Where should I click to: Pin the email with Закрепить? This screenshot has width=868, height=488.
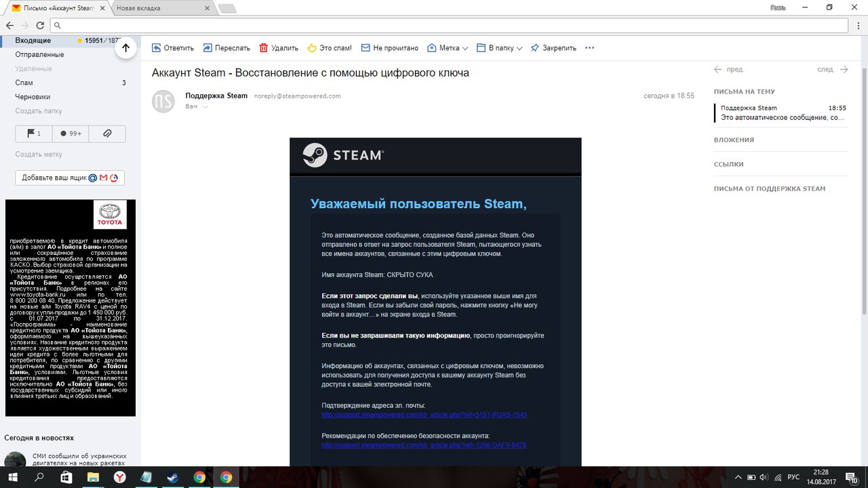pyautogui.click(x=553, y=48)
